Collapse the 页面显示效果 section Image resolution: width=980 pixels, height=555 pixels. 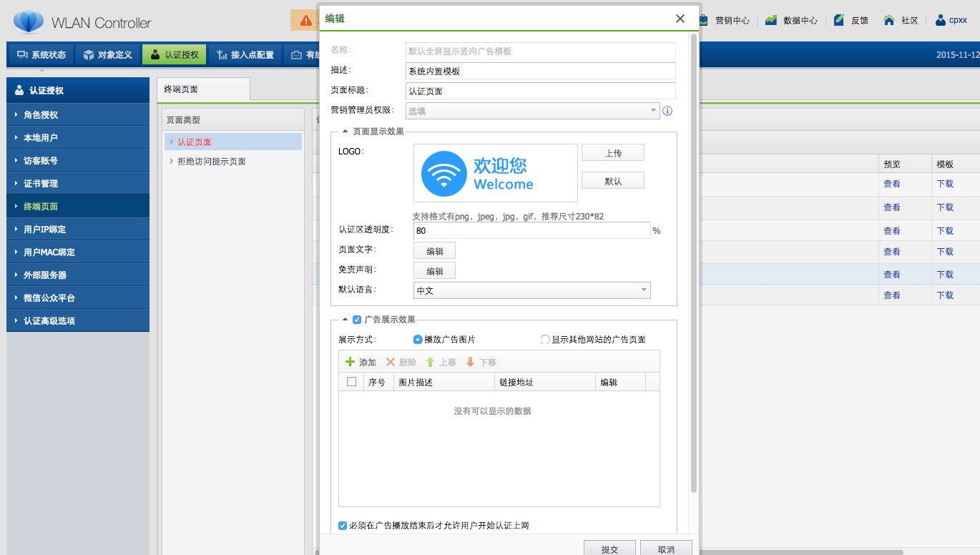pos(346,132)
